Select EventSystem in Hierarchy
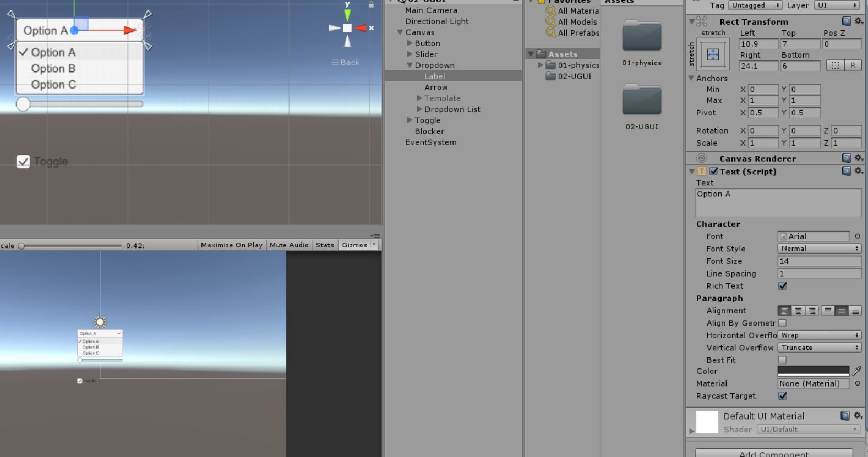Viewport: 868px width, 457px height. pos(430,142)
